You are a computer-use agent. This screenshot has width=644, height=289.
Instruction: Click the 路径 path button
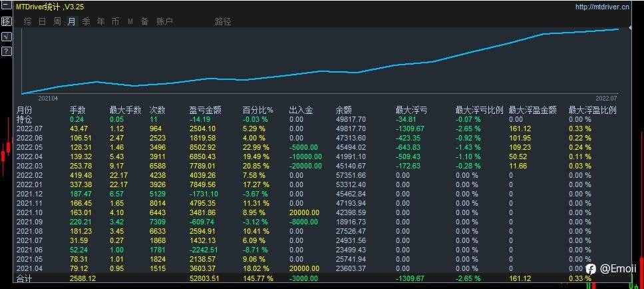223,22
